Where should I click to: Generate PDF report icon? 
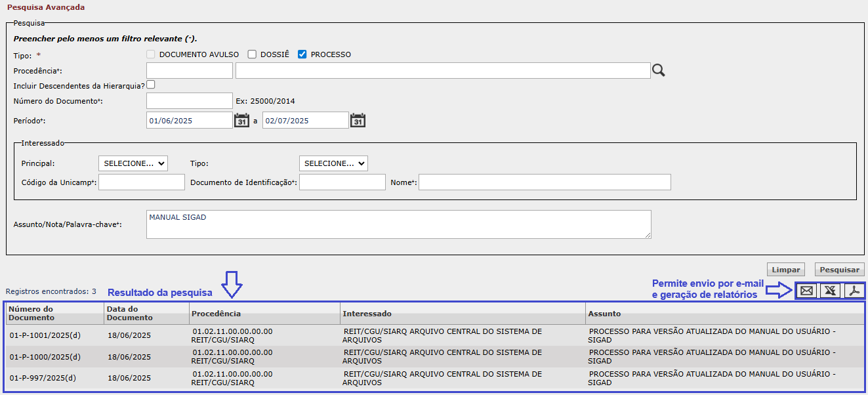coord(854,291)
